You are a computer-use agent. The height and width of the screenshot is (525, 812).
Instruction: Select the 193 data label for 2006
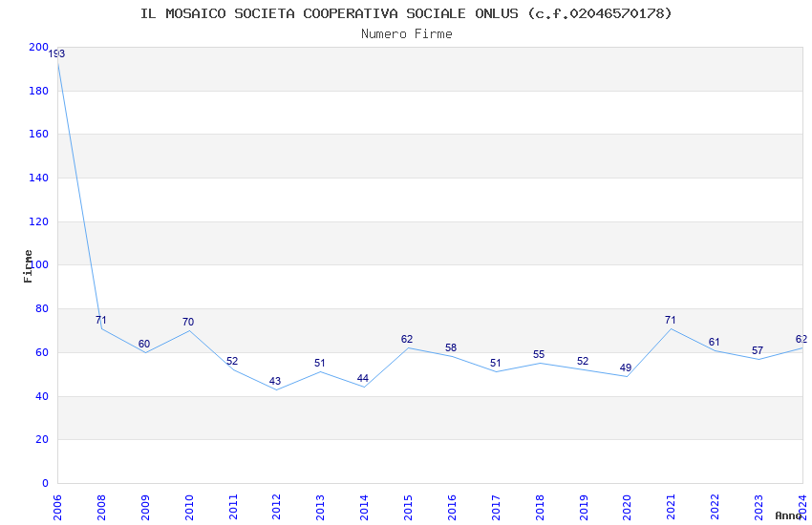(56, 53)
